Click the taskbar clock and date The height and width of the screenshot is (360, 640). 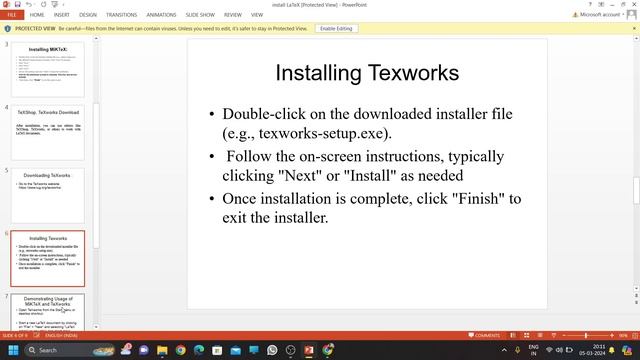[x=592, y=350]
